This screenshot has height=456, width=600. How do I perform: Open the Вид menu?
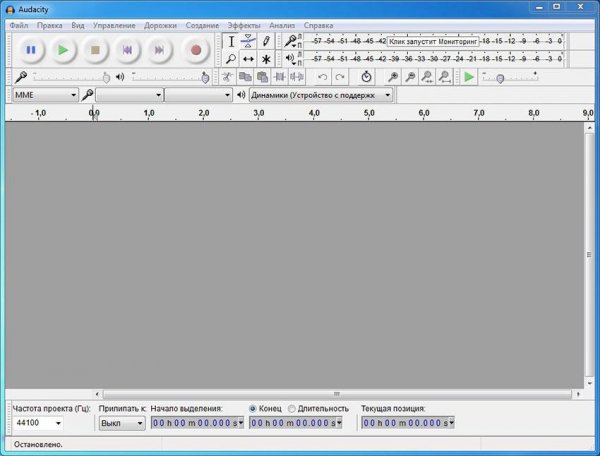click(x=78, y=25)
